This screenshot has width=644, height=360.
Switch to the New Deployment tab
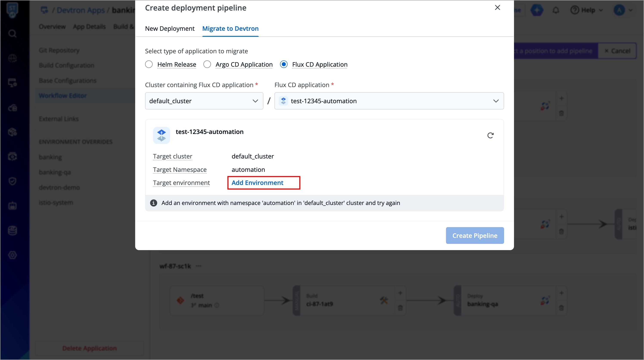(170, 28)
